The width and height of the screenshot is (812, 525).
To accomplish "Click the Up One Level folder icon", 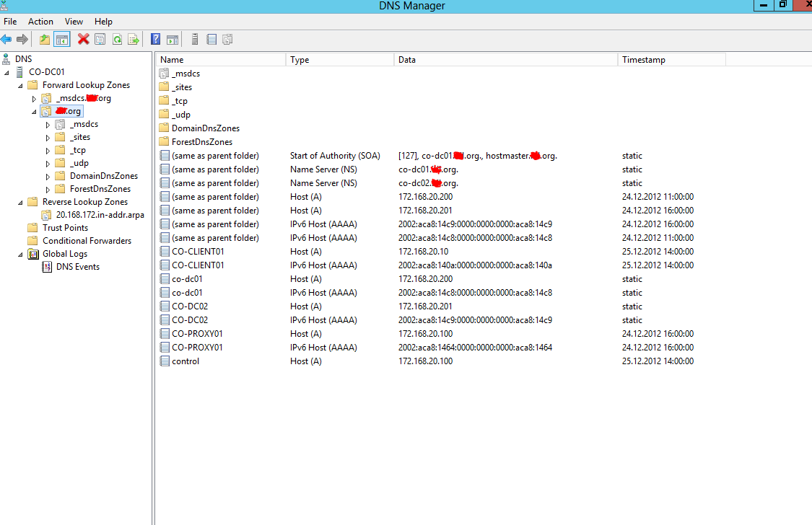I will pos(45,40).
